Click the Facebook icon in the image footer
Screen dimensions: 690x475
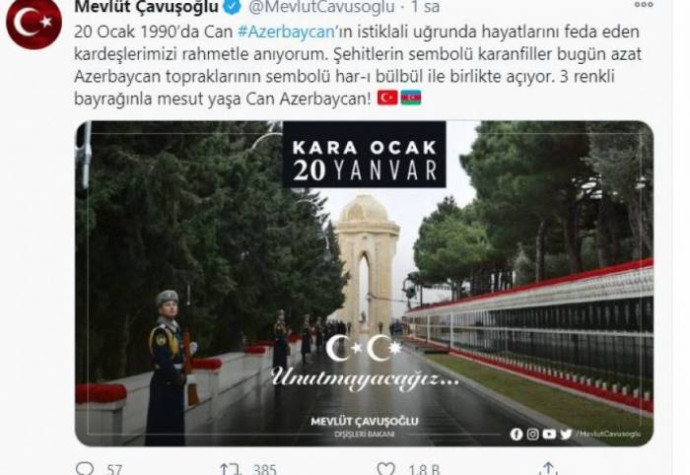tap(516, 434)
